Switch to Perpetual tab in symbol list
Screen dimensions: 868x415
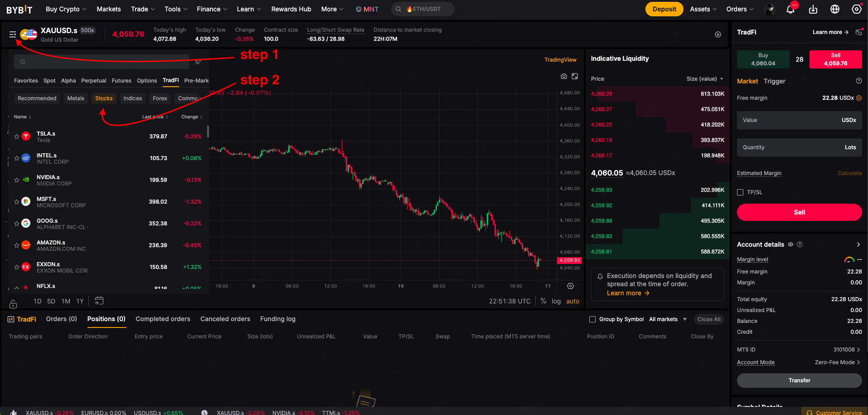[x=94, y=81]
